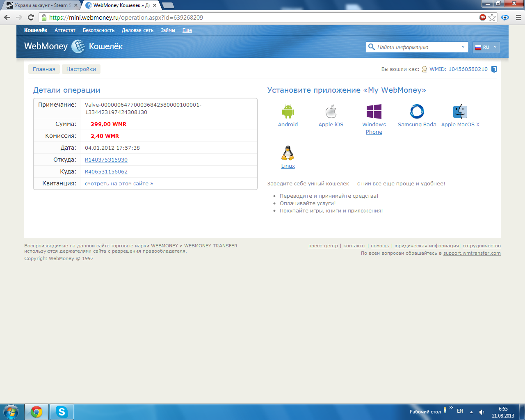Click the search magnifier icon
The width and height of the screenshot is (525, 420).
372,47
